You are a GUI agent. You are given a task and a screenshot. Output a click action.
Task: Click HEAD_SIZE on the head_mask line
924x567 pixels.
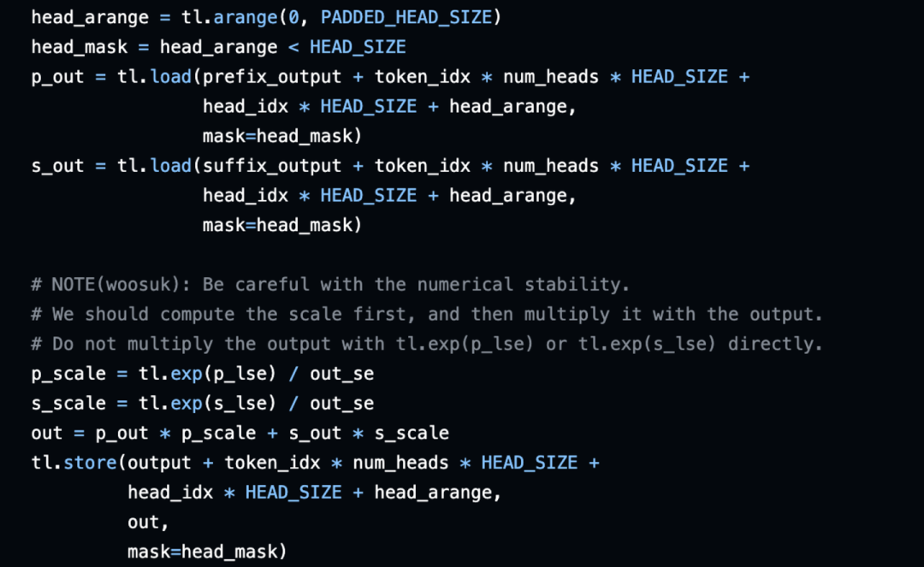click(358, 47)
